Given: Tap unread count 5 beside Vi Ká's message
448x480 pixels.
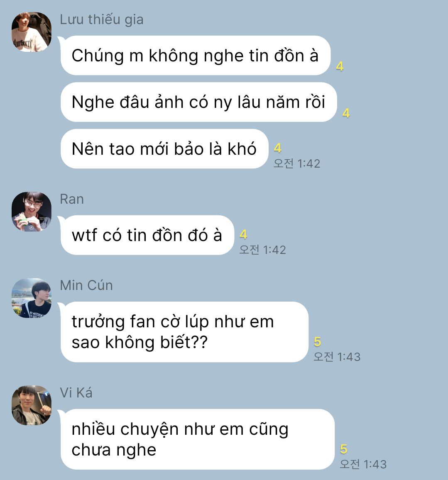Looking at the screenshot, I should (x=344, y=449).
